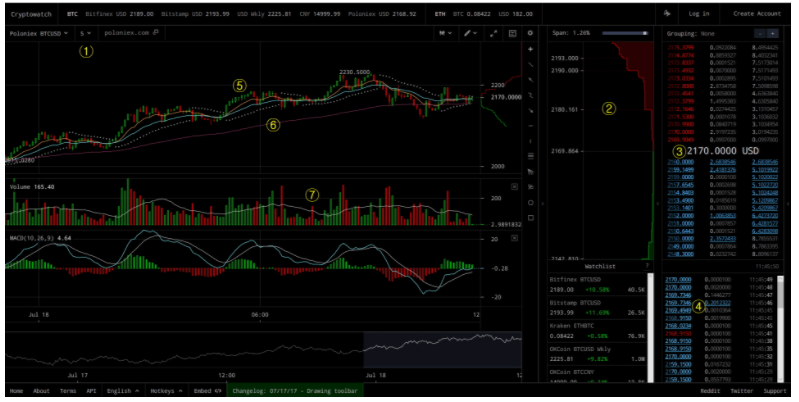The image size is (799, 402).
Task: Open the Watchlist help question mark
Action: (647, 266)
